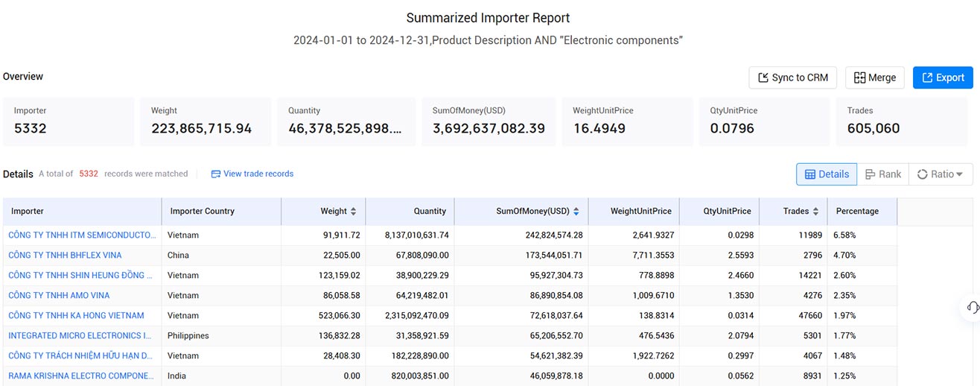Click the 242,824,574.28 money cell
980x386 pixels.
(x=521, y=235)
